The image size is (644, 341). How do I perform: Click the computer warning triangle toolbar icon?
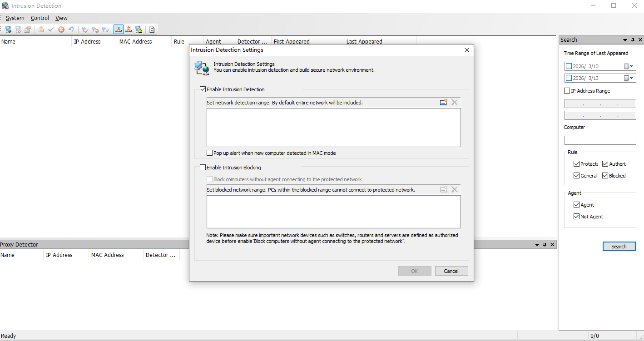pos(139,30)
